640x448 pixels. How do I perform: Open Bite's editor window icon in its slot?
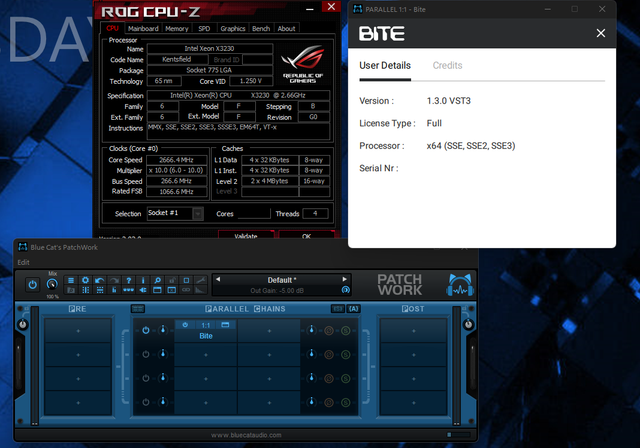click(x=225, y=325)
